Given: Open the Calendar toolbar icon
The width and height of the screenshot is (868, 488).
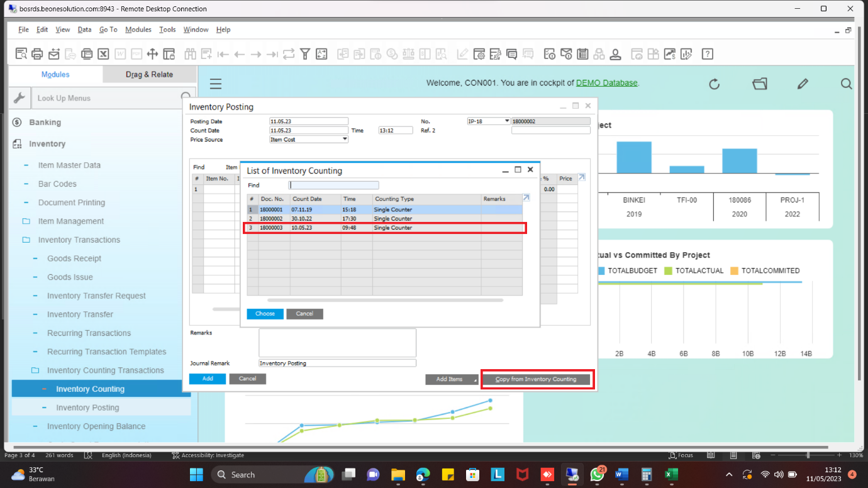Looking at the screenshot, I should [582, 54].
